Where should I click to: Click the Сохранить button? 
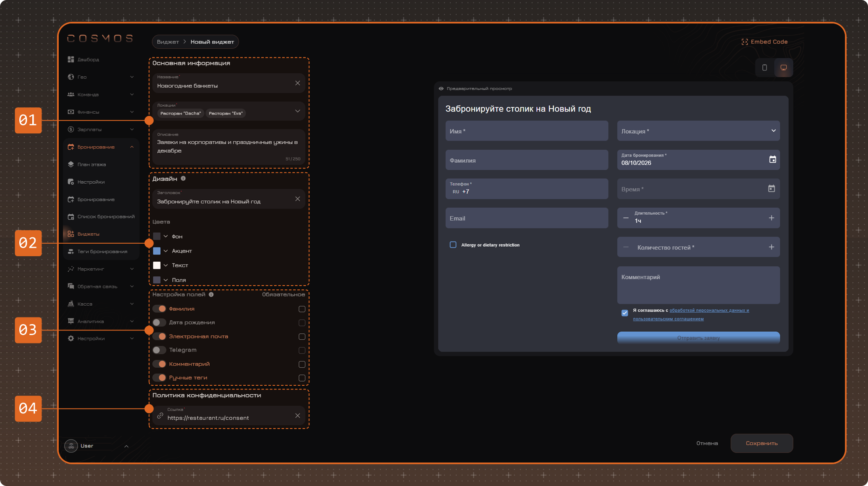[x=761, y=443]
